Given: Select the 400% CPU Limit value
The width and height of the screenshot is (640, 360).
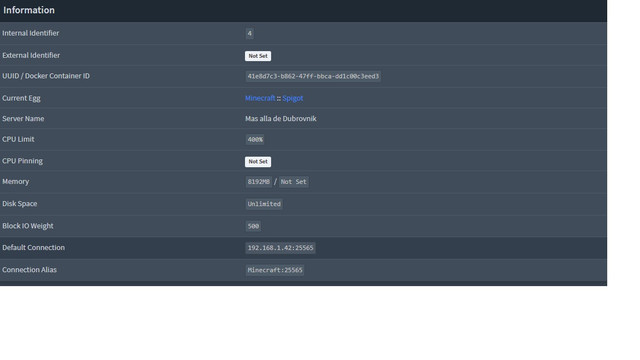Looking at the screenshot, I should pos(255,140).
